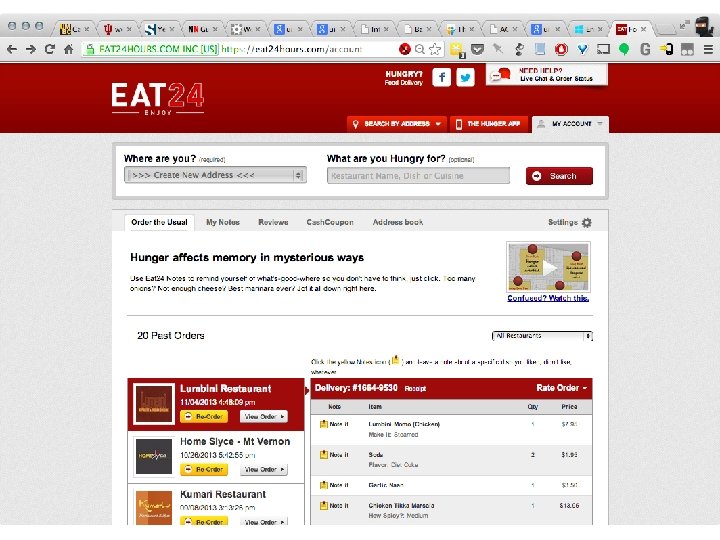This screenshot has height=540, width=720.
Task: Note it for Chicken Tikka Masala
Action: pyautogui.click(x=334, y=505)
